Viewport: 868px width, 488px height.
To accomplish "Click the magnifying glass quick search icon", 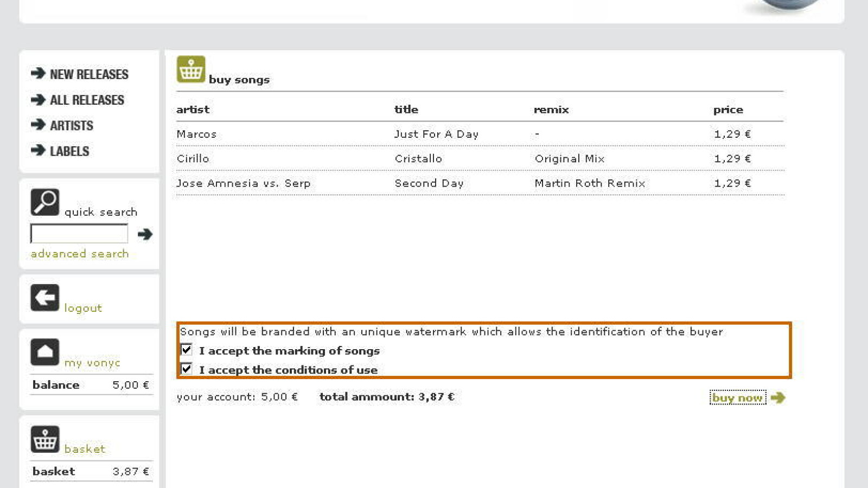I will [44, 202].
